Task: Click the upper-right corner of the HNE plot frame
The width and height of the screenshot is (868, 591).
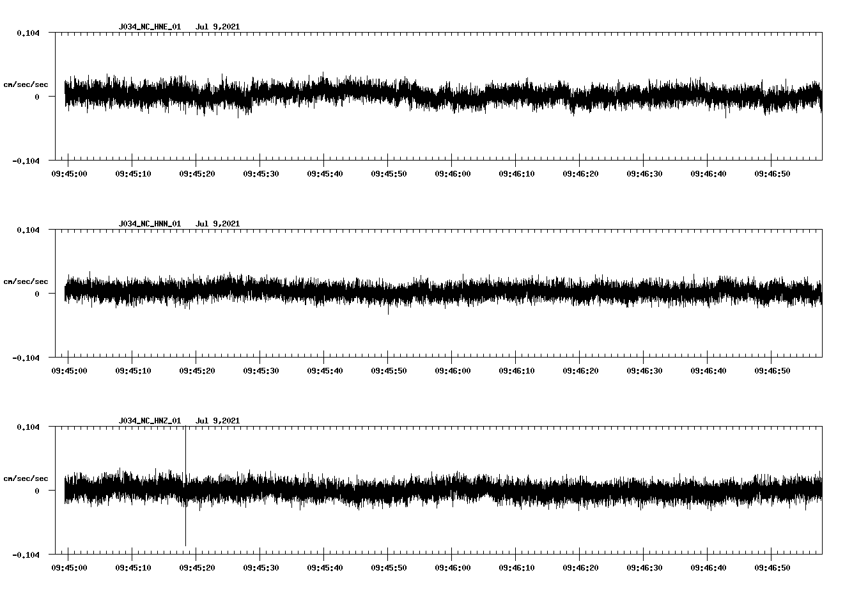Action: [x=822, y=33]
